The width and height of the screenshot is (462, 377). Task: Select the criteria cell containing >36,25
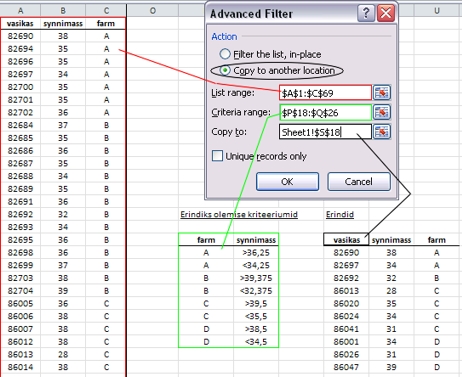(256, 253)
